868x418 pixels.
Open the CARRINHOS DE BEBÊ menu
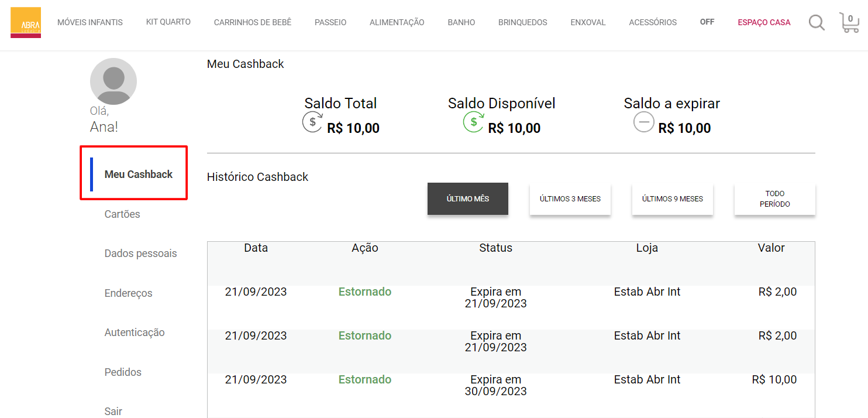(x=252, y=22)
